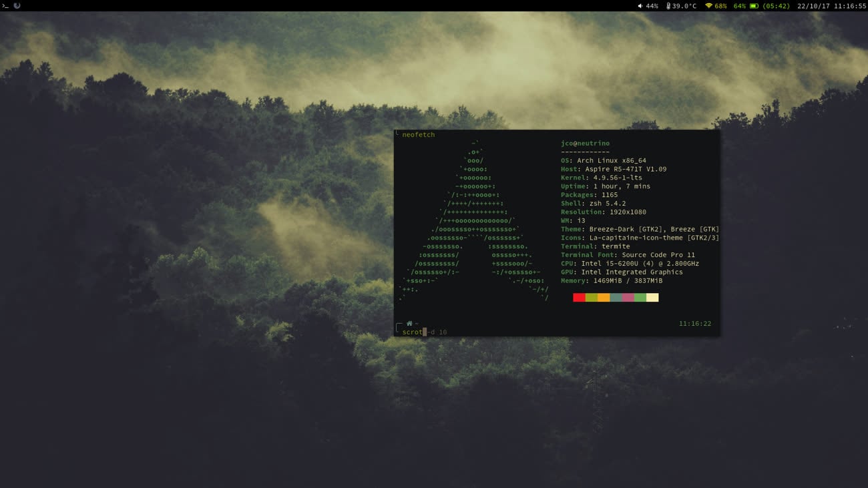Click the thermometer temperature icon
Viewport: 868px width, 488px height.
pyautogui.click(x=668, y=6)
